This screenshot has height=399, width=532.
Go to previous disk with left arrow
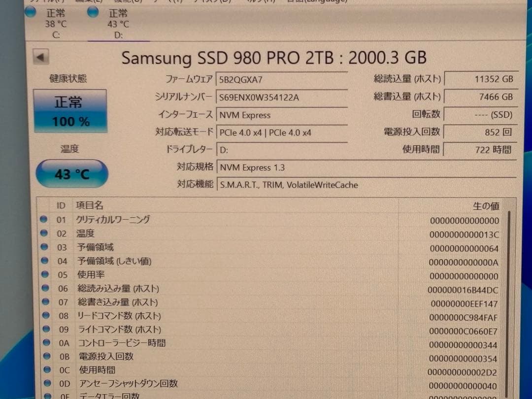pos(41,57)
